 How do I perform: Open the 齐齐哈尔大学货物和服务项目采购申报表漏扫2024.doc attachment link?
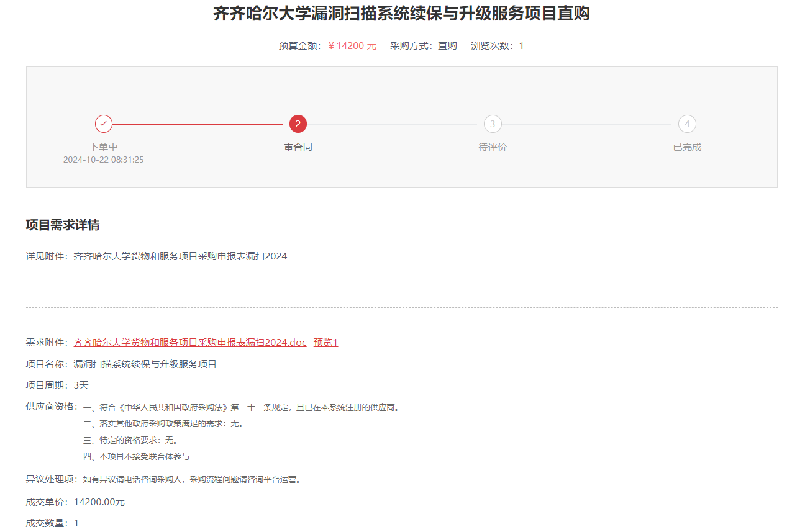190,343
